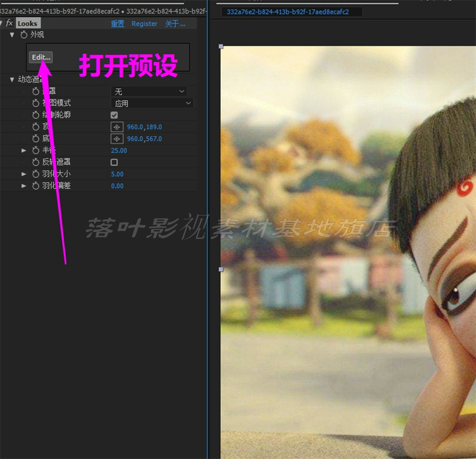Collapse the 动态遮罩 group triangle
476x459 pixels.
[x=12, y=79]
